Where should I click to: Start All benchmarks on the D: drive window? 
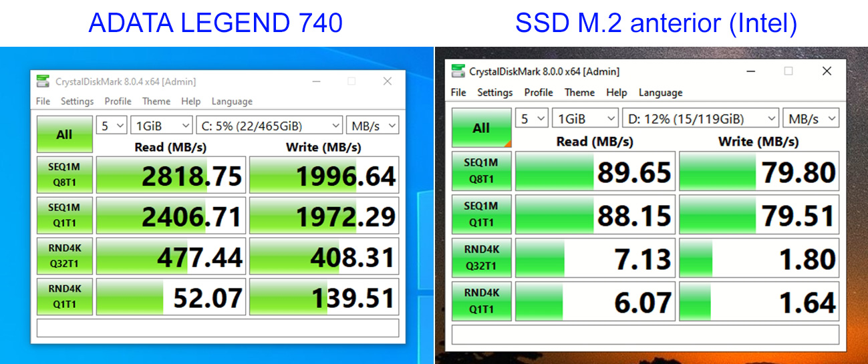click(x=481, y=128)
